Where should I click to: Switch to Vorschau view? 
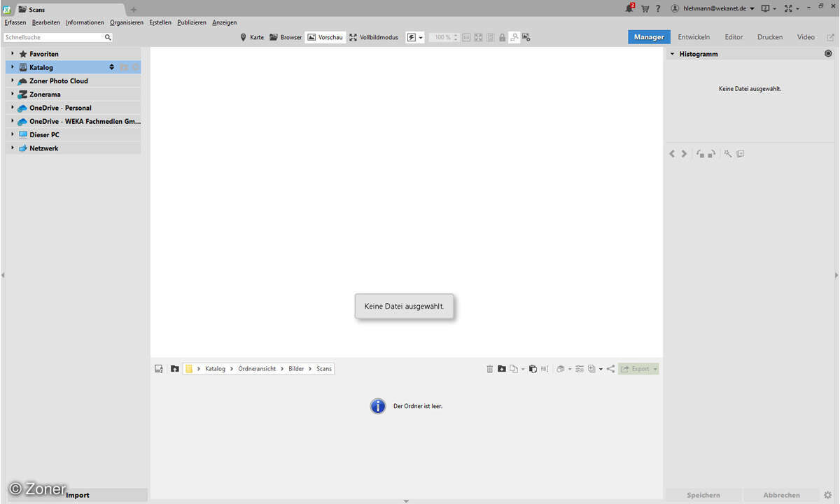pyautogui.click(x=325, y=37)
